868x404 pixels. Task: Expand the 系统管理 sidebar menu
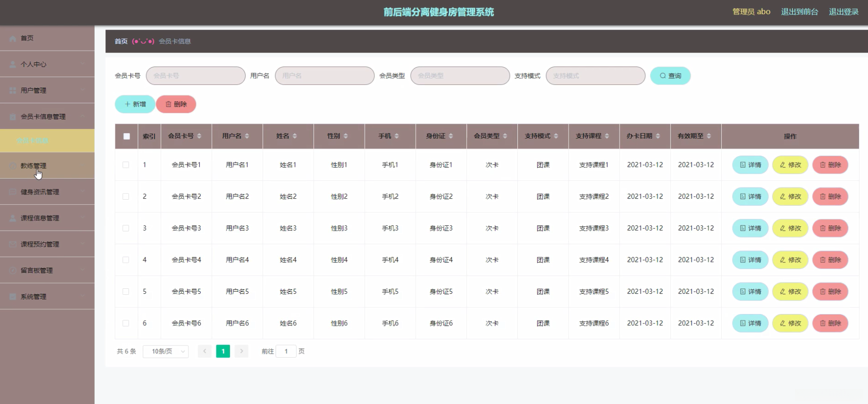[47, 297]
